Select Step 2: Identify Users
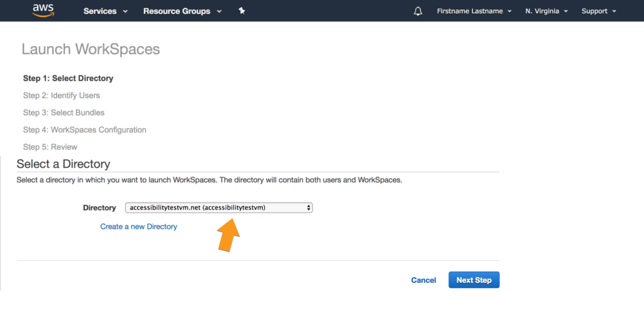The image size is (644, 315). click(62, 96)
